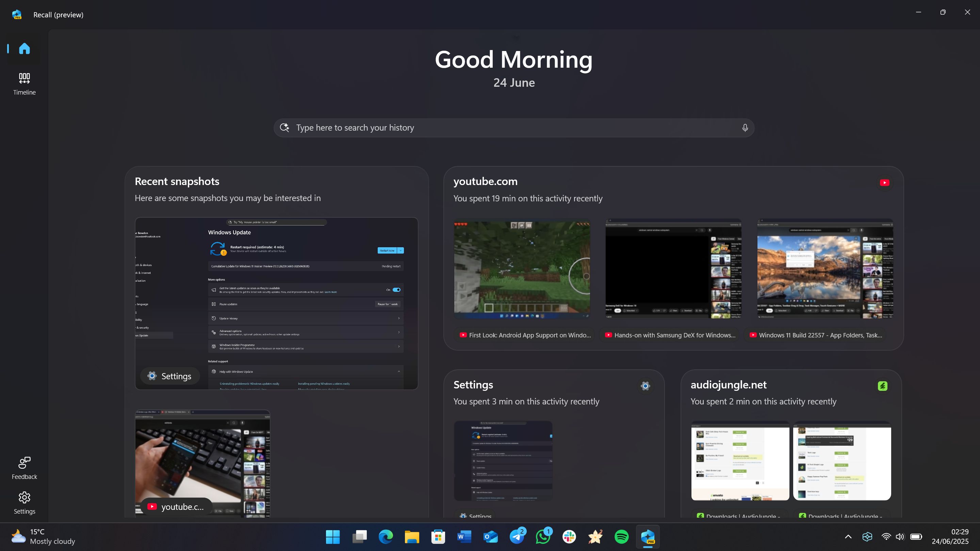Collapse the Help with Windows Update section

(399, 371)
